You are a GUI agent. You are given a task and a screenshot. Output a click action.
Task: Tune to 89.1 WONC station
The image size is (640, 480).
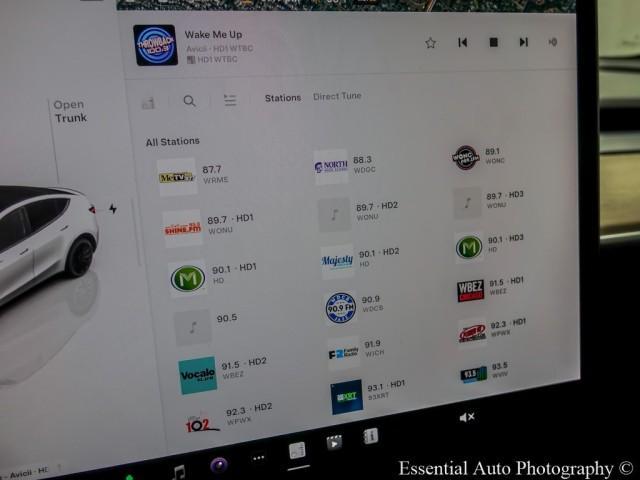(x=478, y=157)
